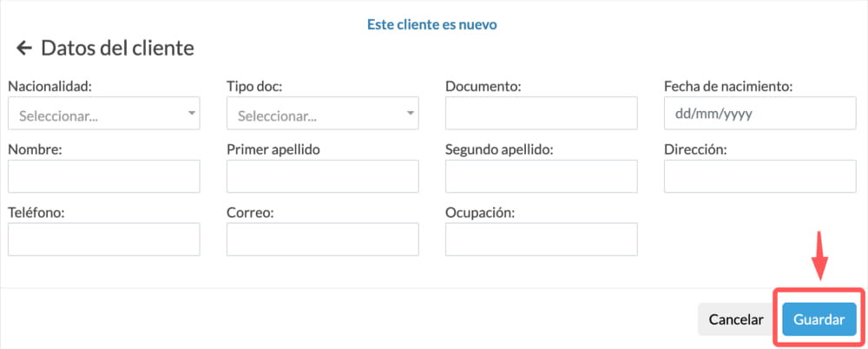Image resolution: width=868 pixels, height=349 pixels.
Task: Save the client with Guardar
Action: pyautogui.click(x=819, y=319)
